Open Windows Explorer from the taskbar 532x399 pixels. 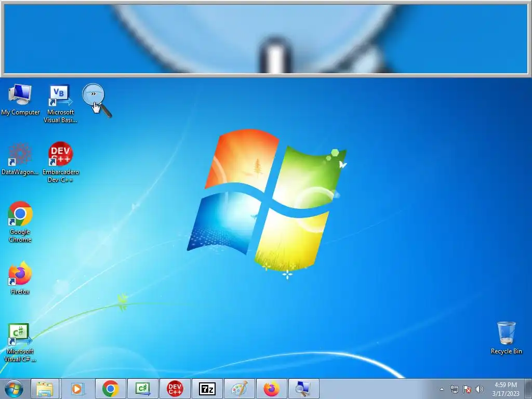[45, 389]
